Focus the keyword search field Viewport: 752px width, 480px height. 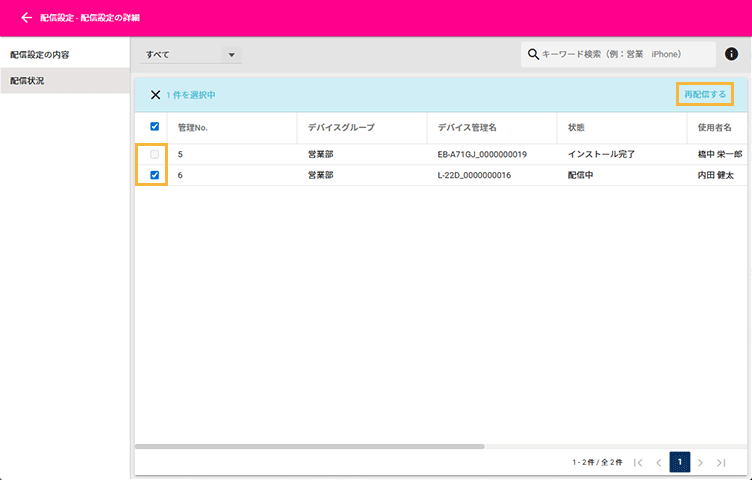click(618, 54)
